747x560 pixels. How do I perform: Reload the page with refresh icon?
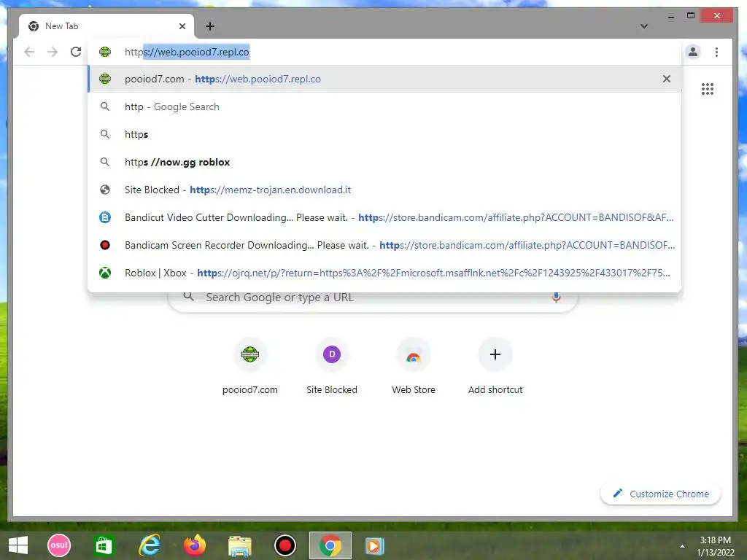pos(76,52)
